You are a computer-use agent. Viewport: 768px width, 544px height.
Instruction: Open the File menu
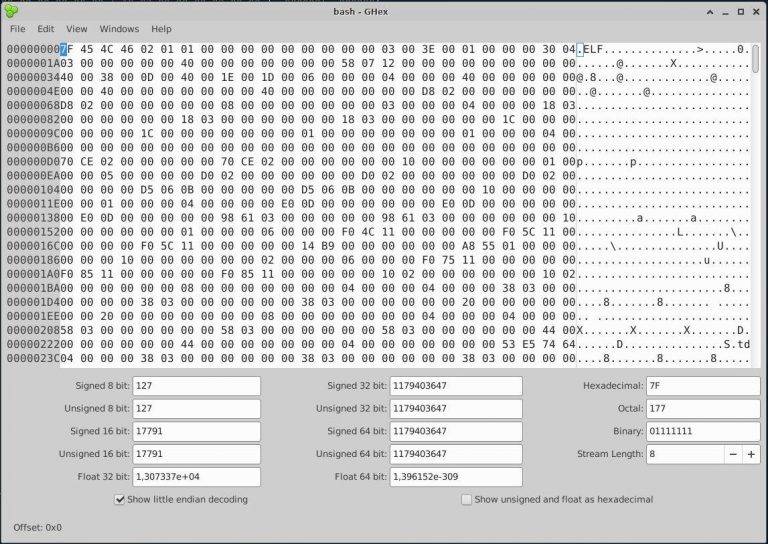point(18,29)
